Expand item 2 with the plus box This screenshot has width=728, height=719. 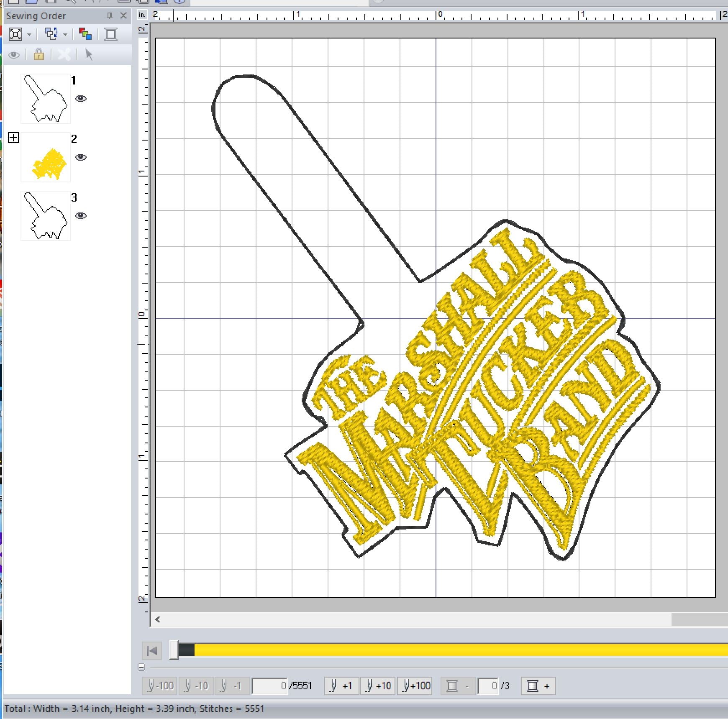pos(13,138)
